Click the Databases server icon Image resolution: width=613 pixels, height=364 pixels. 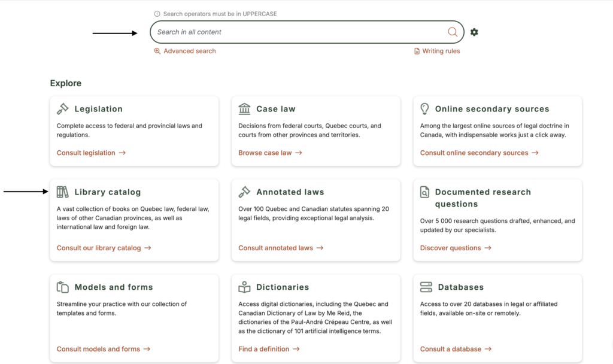point(426,287)
